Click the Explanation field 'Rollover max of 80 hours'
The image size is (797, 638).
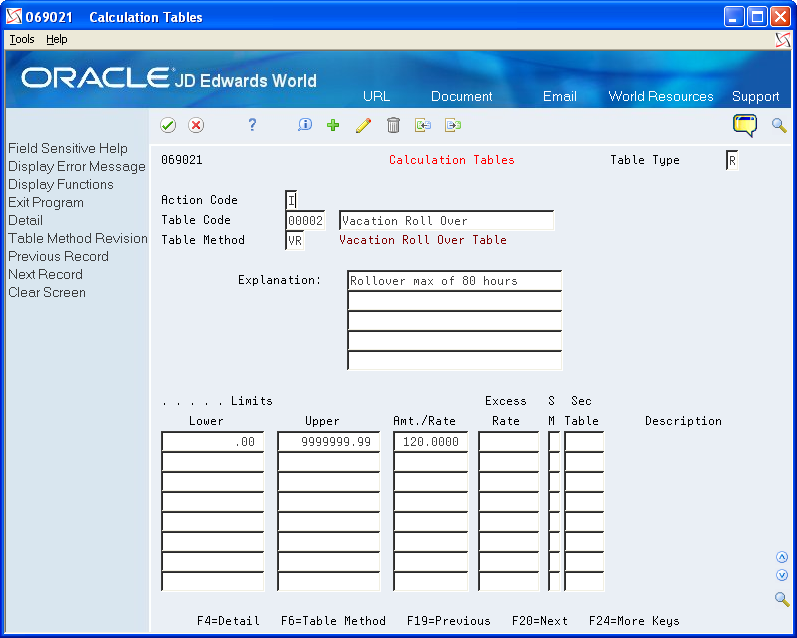(x=455, y=281)
